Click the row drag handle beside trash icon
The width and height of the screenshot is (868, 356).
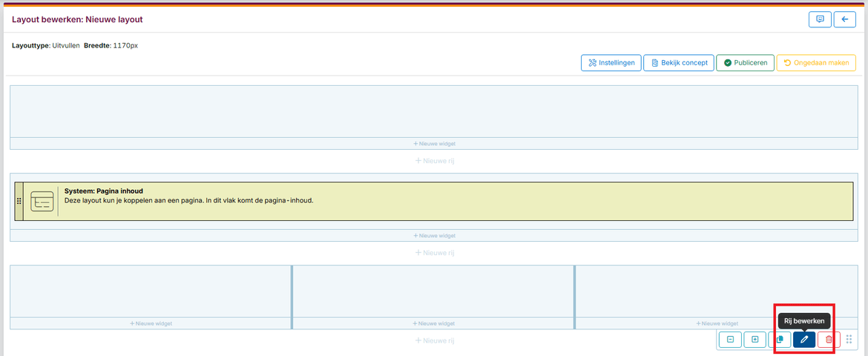(x=849, y=340)
